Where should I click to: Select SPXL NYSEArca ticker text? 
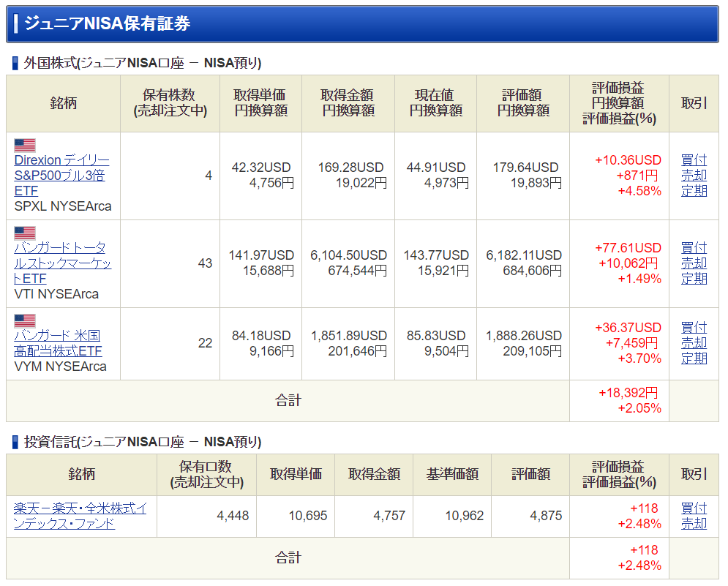[x=63, y=206]
